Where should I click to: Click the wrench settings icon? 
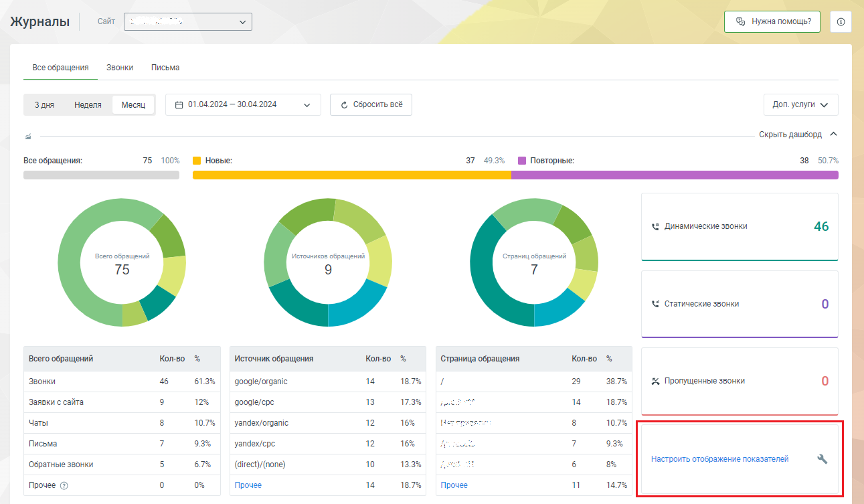tap(823, 459)
